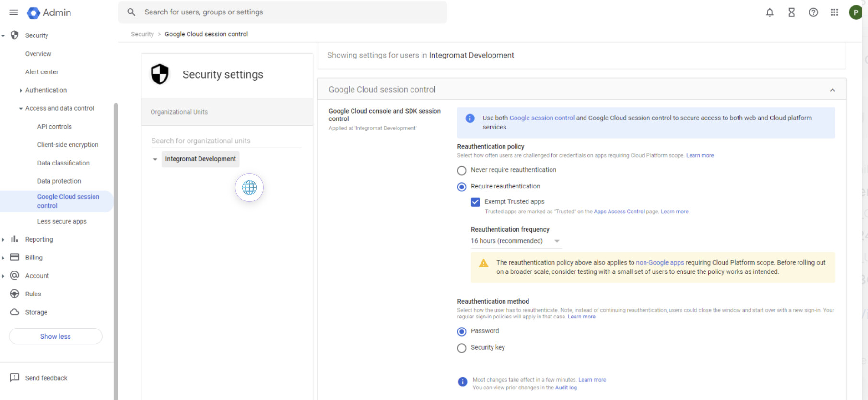
Task: Go to Data protection in sidebar
Action: pos(59,181)
